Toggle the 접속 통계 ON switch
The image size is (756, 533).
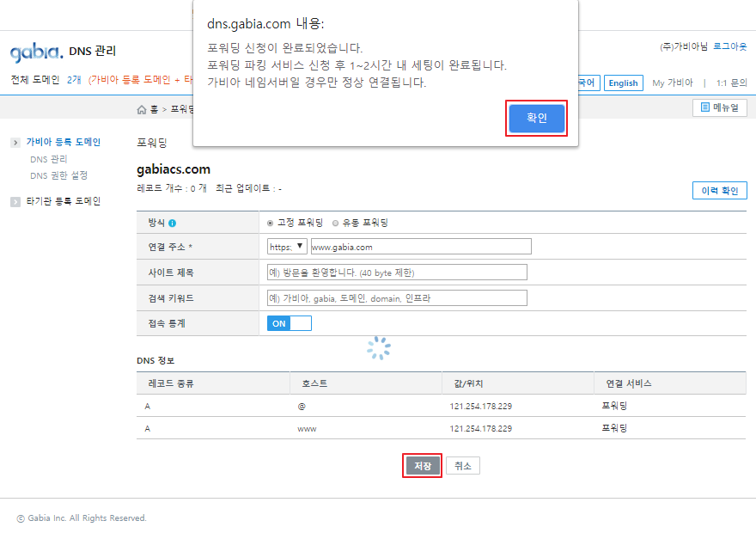click(290, 323)
